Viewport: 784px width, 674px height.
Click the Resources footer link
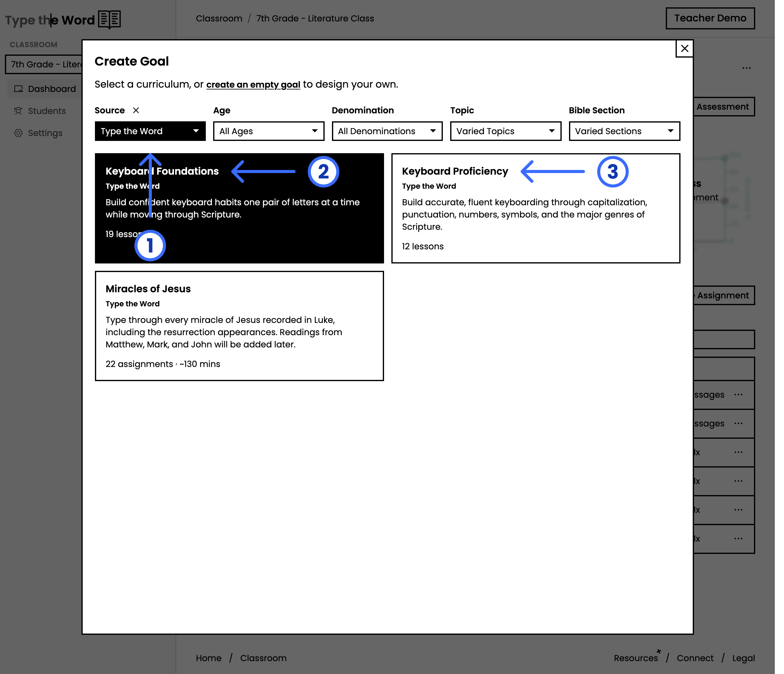(x=636, y=658)
